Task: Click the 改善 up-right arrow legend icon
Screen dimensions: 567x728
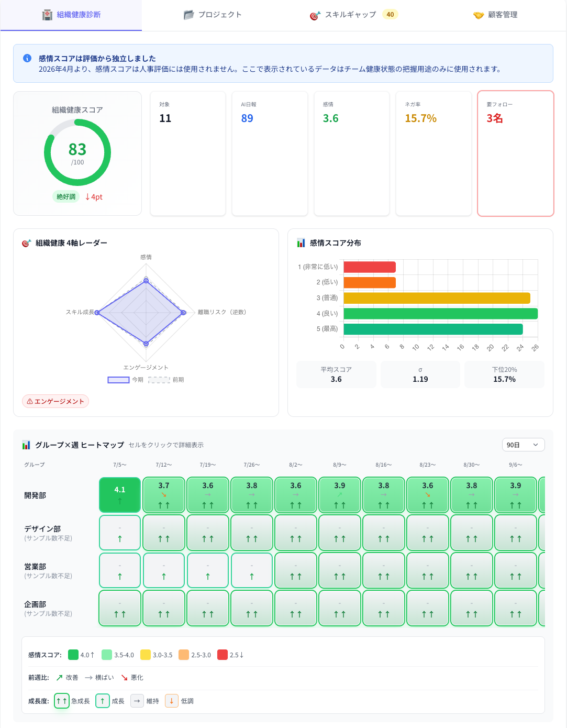Action: [59, 678]
